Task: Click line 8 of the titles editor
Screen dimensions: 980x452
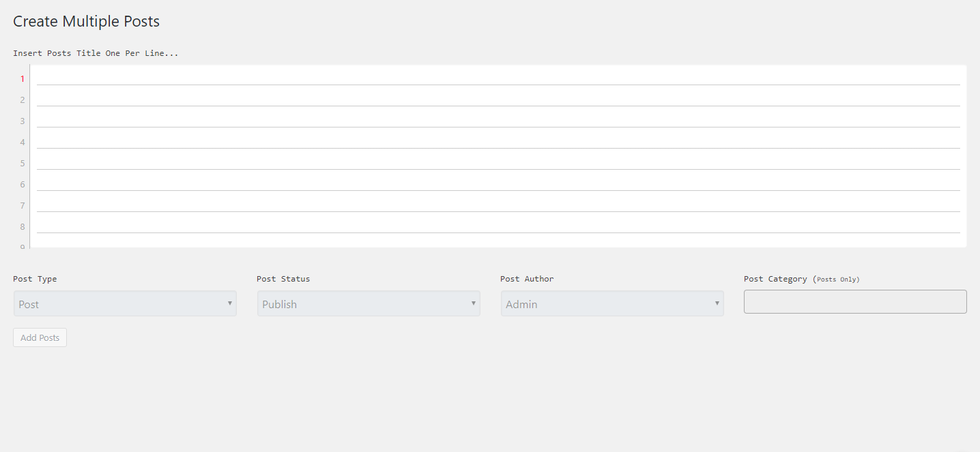Action: (x=498, y=223)
